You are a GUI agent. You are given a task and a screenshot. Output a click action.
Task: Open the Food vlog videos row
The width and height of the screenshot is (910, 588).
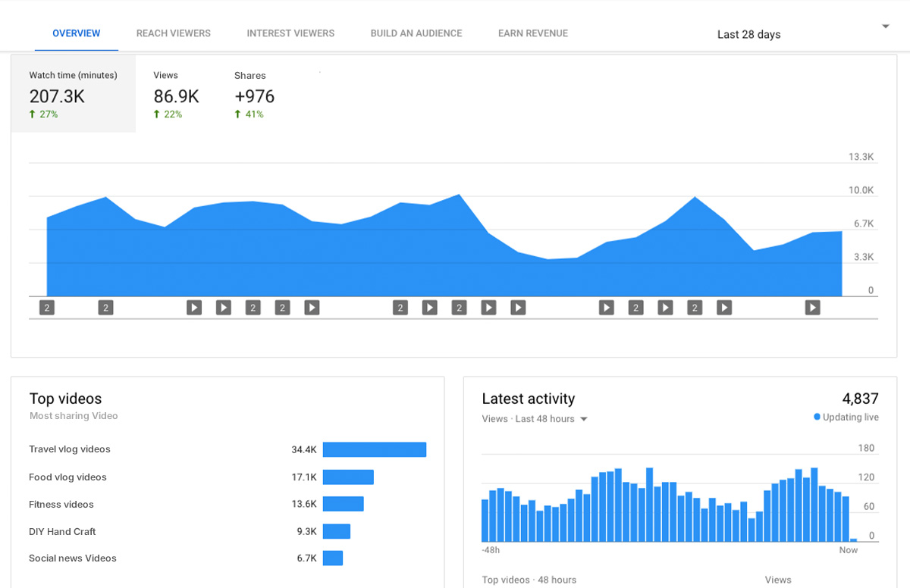[x=227, y=477]
